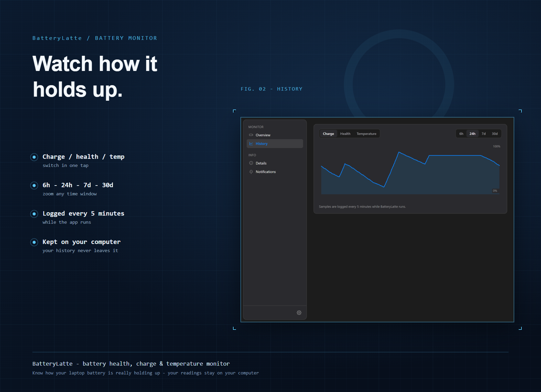Viewport: 541px width, 392px height.
Task: Open the History page label
Action: [x=262, y=144]
